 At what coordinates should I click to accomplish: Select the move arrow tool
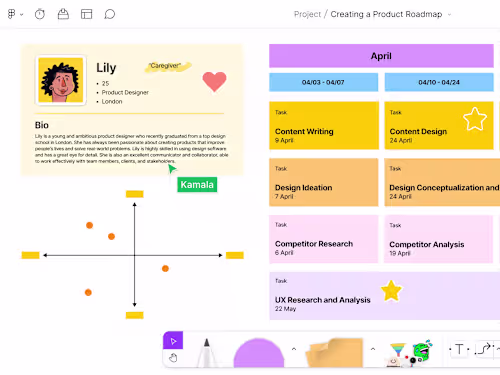click(173, 341)
